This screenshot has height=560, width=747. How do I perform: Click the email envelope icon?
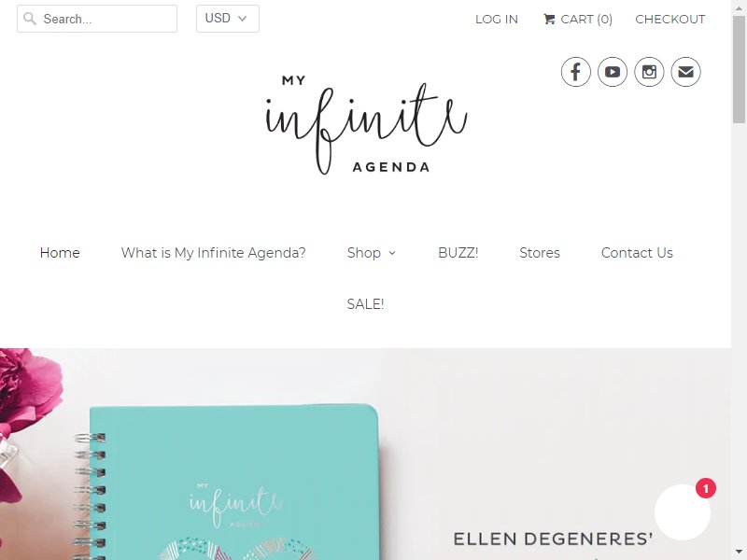pos(685,72)
